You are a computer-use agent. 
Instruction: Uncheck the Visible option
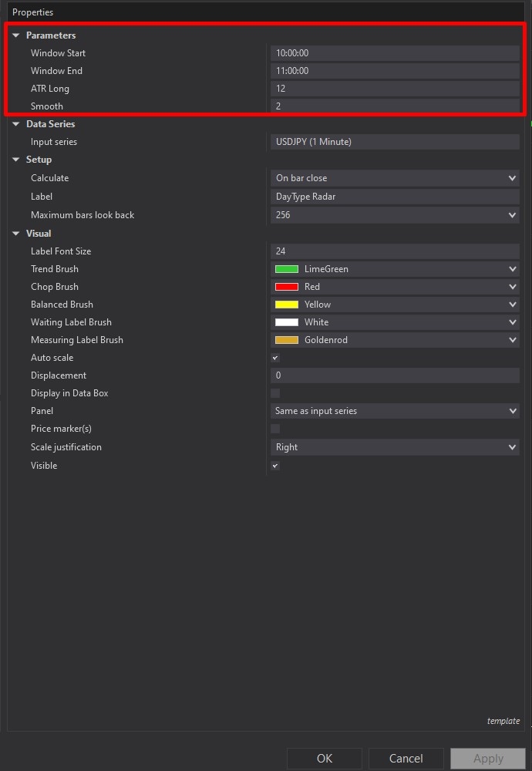coord(275,465)
